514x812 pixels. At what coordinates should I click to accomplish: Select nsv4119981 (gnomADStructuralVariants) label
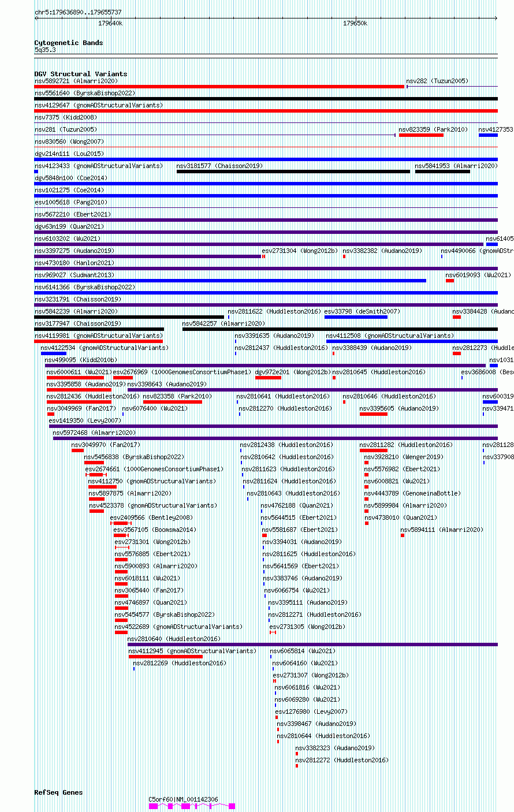coord(99,336)
